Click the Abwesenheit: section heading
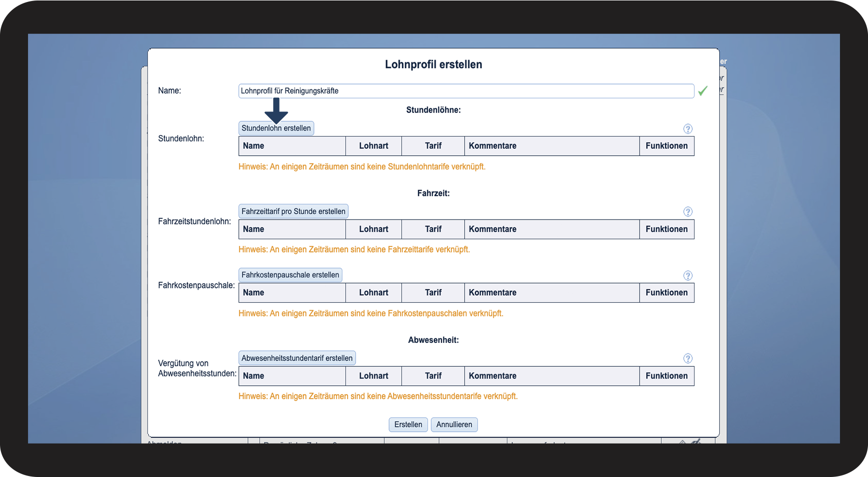The width and height of the screenshot is (868, 477). click(434, 340)
